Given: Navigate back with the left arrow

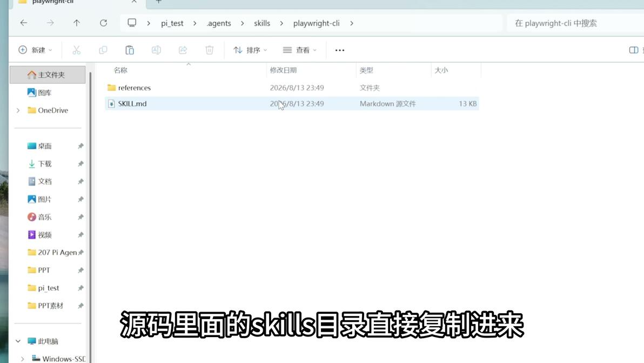Looking at the screenshot, I should pos(24,23).
